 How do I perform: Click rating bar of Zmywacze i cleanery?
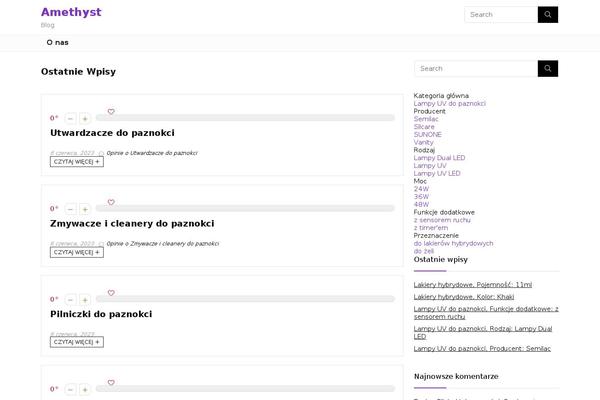pyautogui.click(x=245, y=209)
